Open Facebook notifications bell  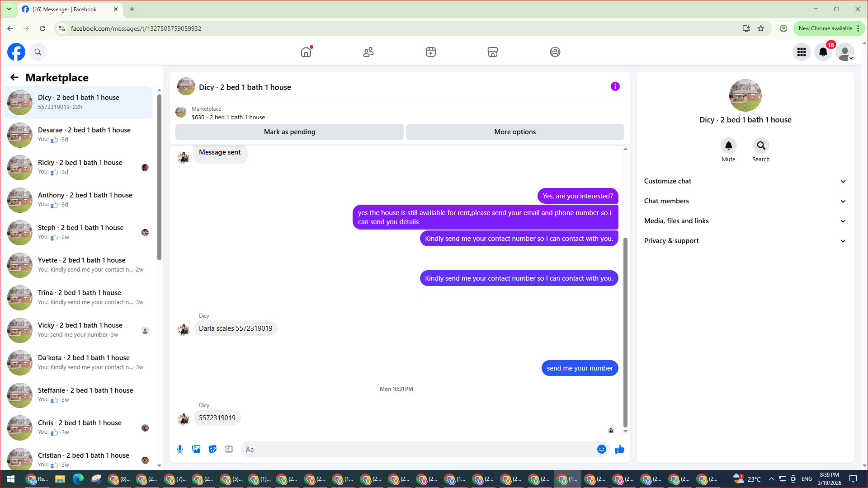(823, 52)
